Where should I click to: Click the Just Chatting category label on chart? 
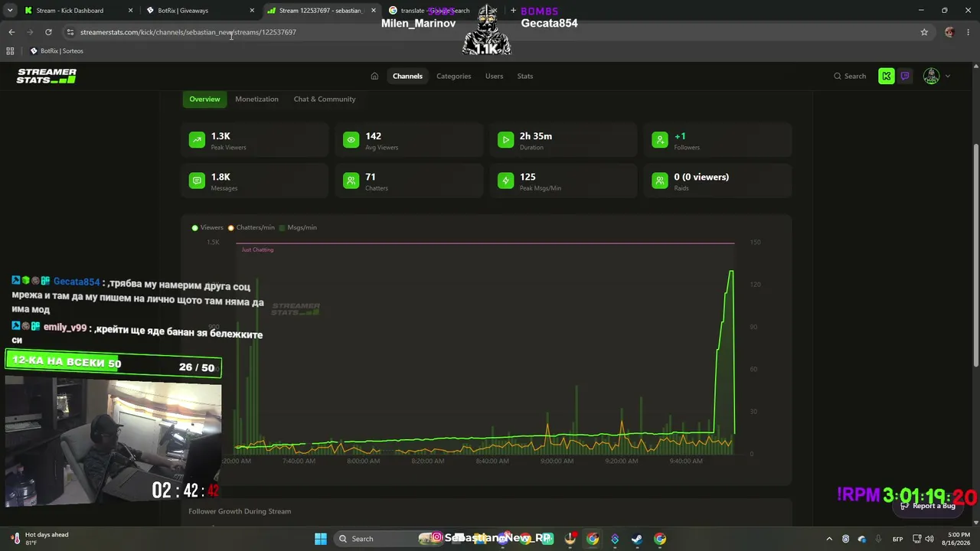pos(257,249)
